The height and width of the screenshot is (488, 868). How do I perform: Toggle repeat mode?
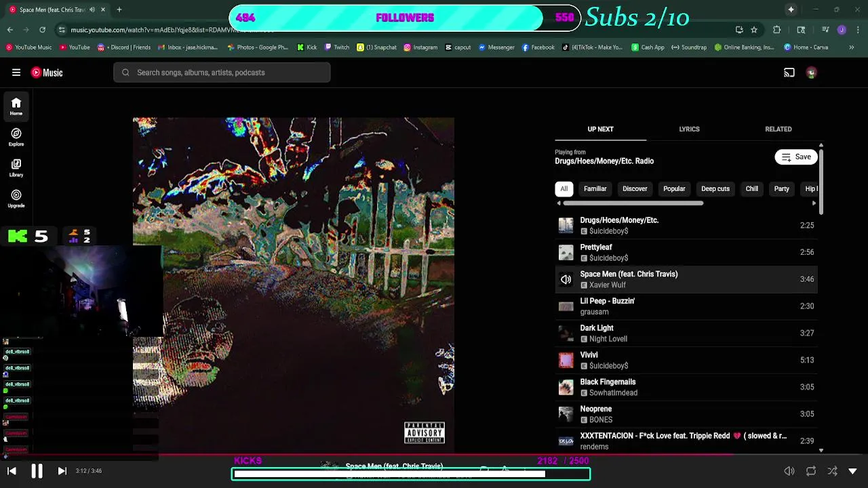tap(811, 471)
